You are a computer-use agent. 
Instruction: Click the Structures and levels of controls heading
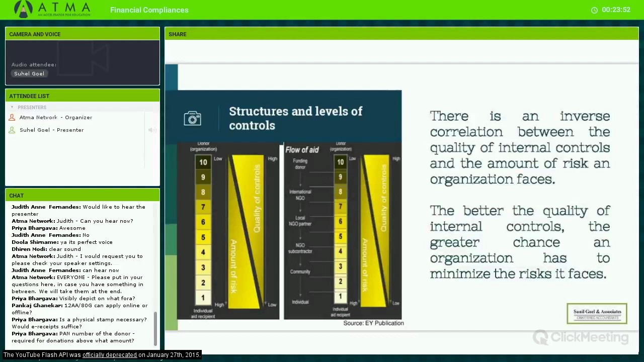296,118
